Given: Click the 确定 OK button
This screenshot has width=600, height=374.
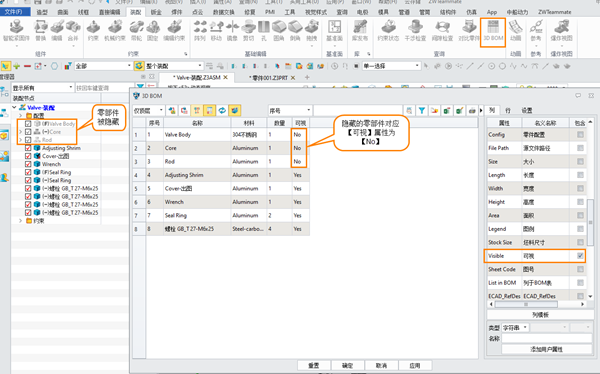Looking at the screenshot, I should (347, 365).
